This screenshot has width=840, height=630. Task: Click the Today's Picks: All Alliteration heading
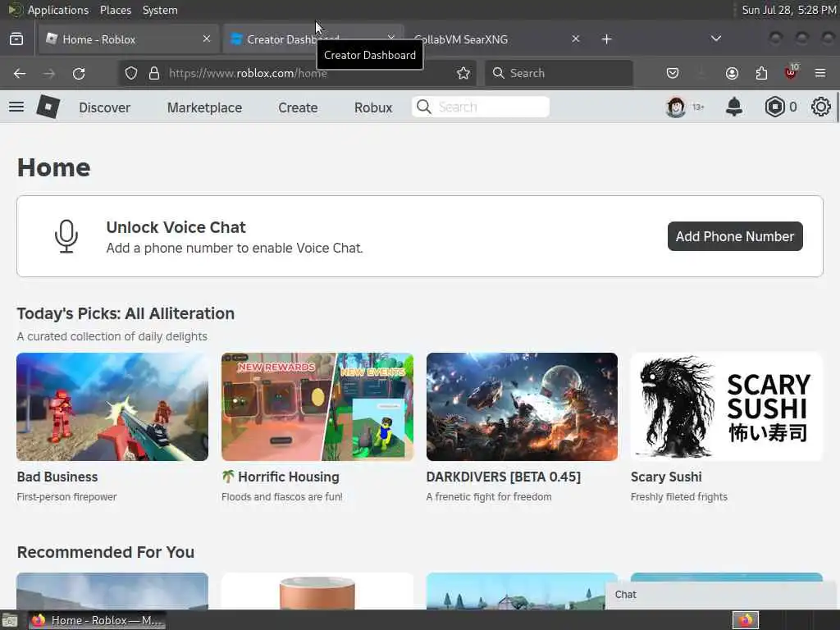click(x=126, y=313)
